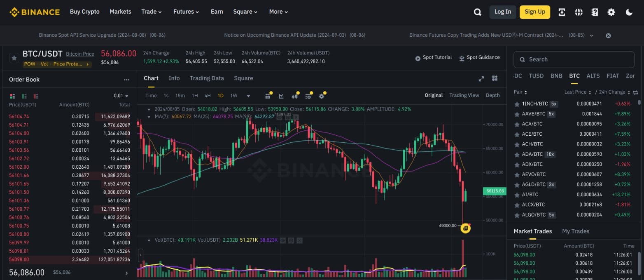Sort market list by Last Price

coord(578,92)
